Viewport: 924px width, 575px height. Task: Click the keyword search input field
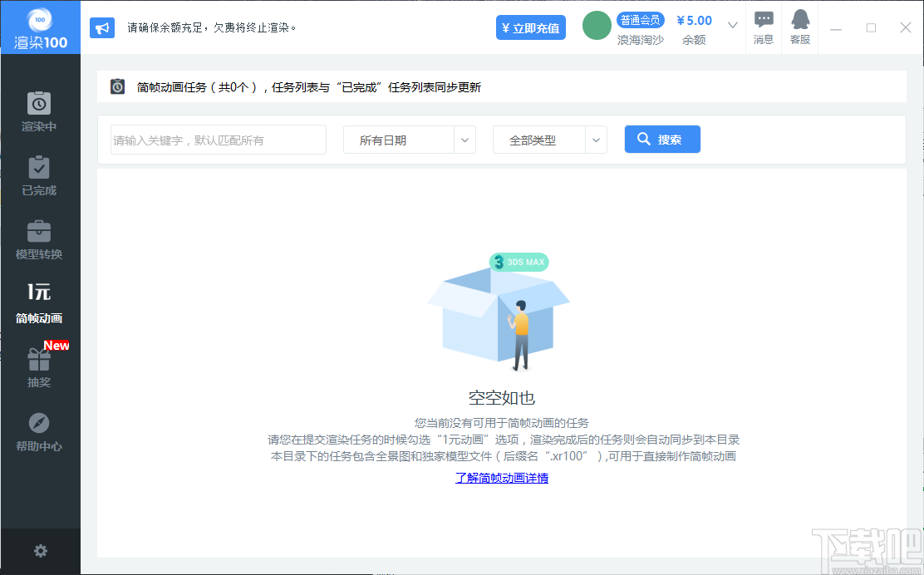tap(218, 140)
